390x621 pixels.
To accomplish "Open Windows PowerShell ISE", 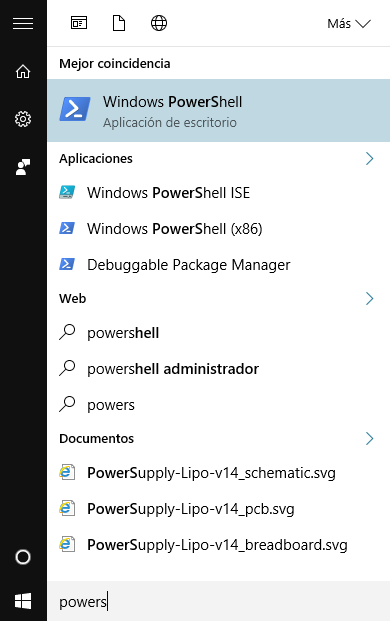I will [219, 193].
